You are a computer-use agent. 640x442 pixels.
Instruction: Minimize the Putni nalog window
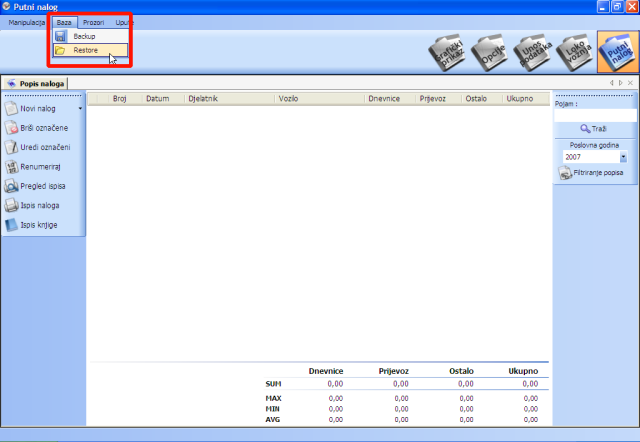(602, 7)
